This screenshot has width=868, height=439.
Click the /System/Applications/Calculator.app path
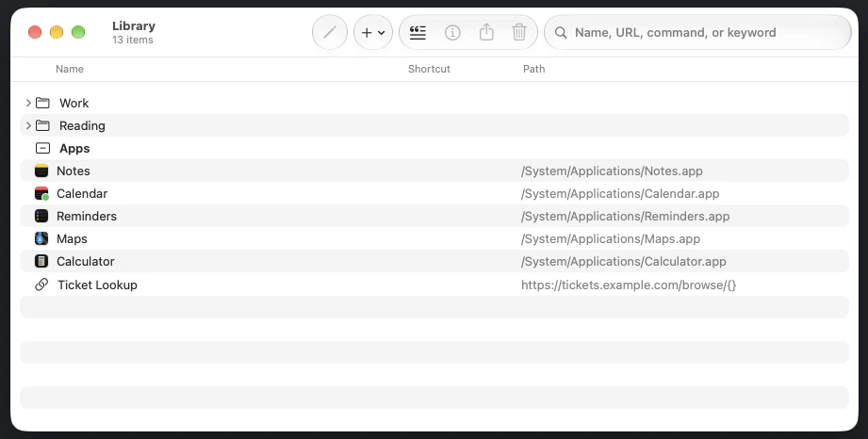coord(623,262)
